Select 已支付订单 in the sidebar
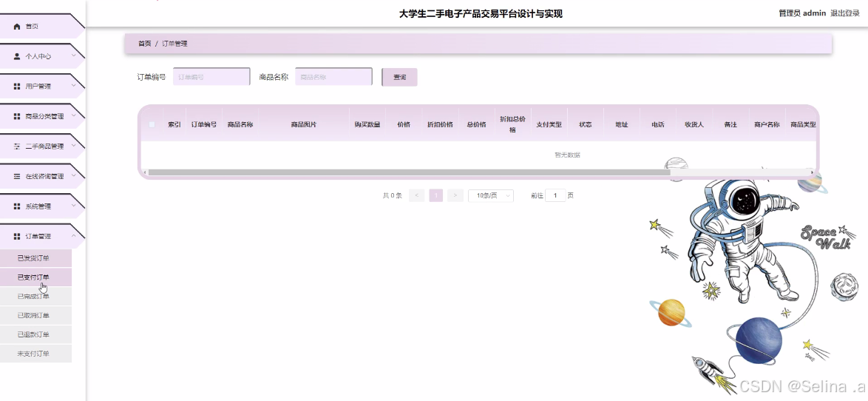The image size is (868, 401). [x=35, y=277]
